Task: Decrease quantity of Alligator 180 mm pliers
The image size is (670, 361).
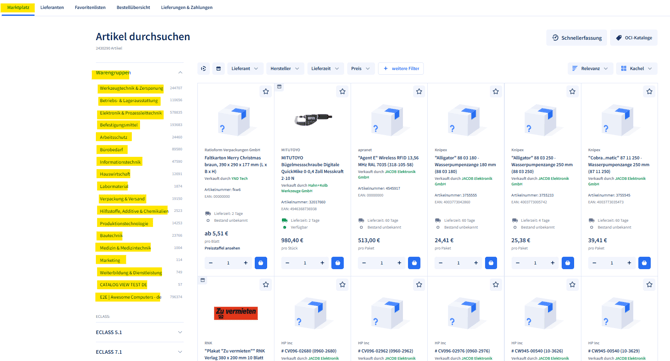Action: point(441,263)
